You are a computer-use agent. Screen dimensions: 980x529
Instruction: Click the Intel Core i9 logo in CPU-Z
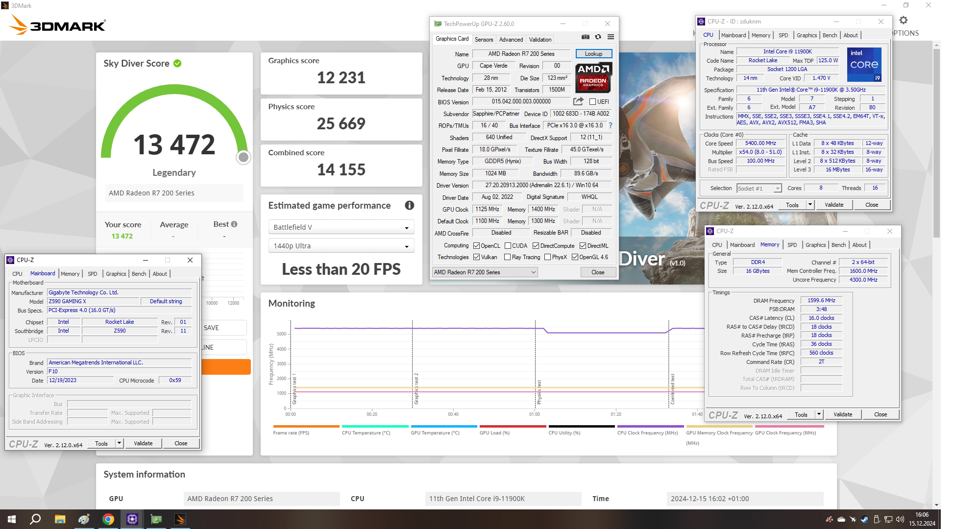click(x=864, y=64)
